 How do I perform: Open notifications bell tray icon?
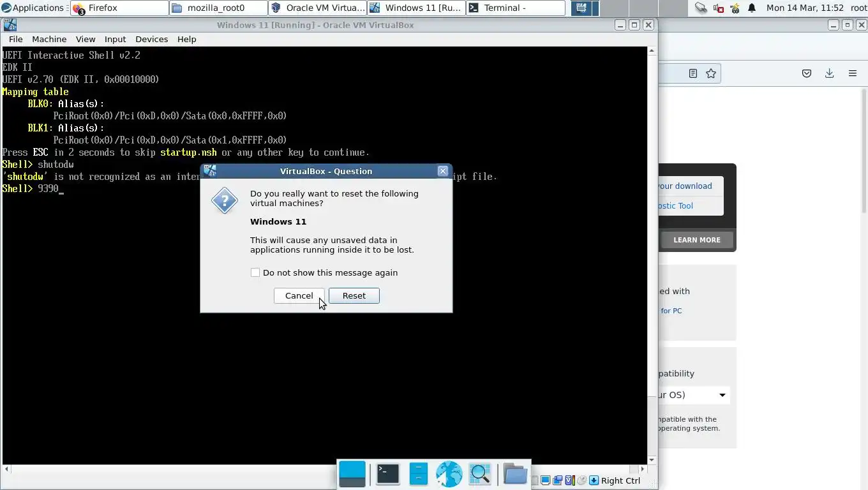click(752, 8)
